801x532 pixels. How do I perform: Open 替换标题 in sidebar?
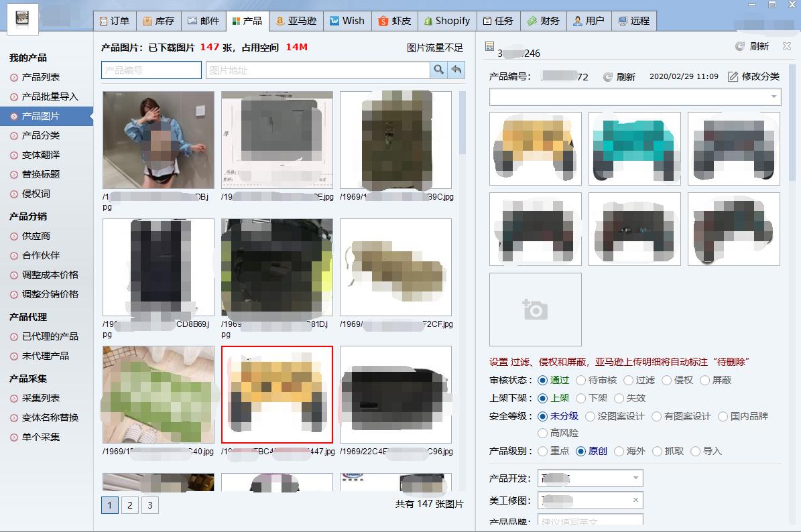tap(41, 174)
